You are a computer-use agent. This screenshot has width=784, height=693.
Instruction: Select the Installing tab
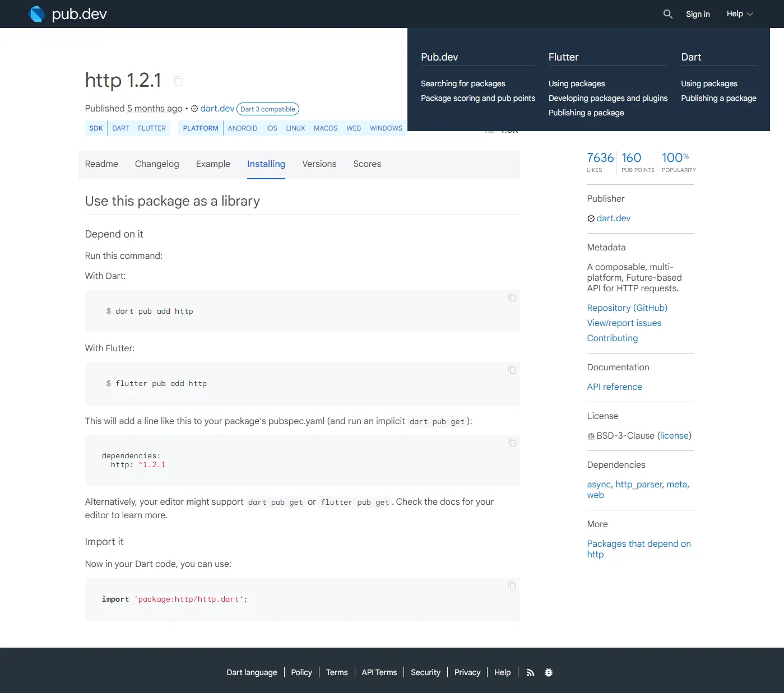click(x=266, y=164)
